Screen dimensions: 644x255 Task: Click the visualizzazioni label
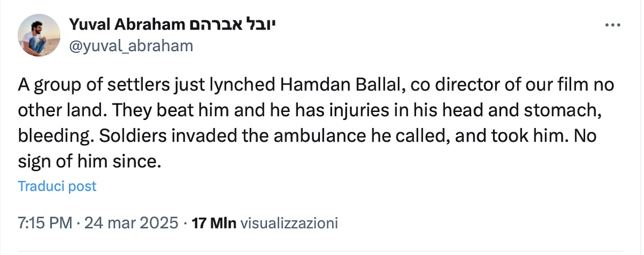tap(289, 222)
